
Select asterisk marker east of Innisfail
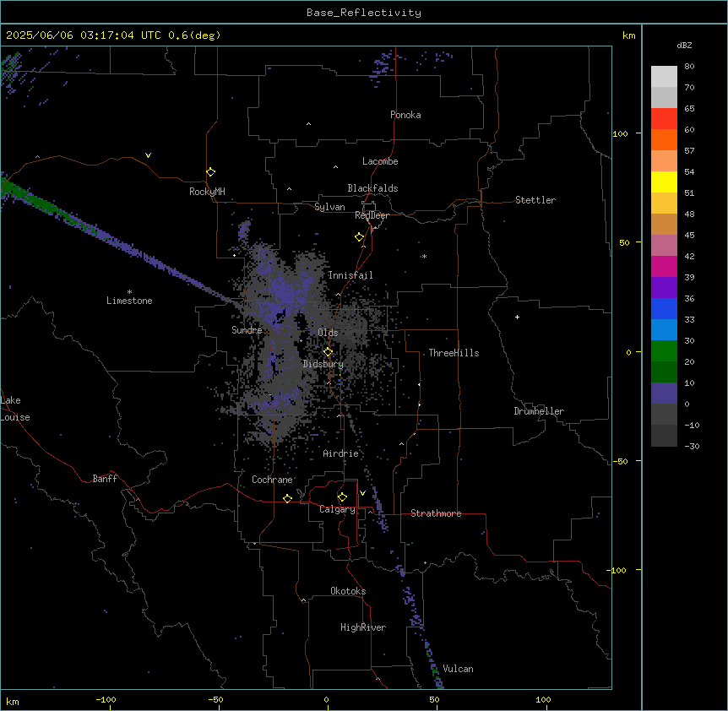(x=424, y=256)
